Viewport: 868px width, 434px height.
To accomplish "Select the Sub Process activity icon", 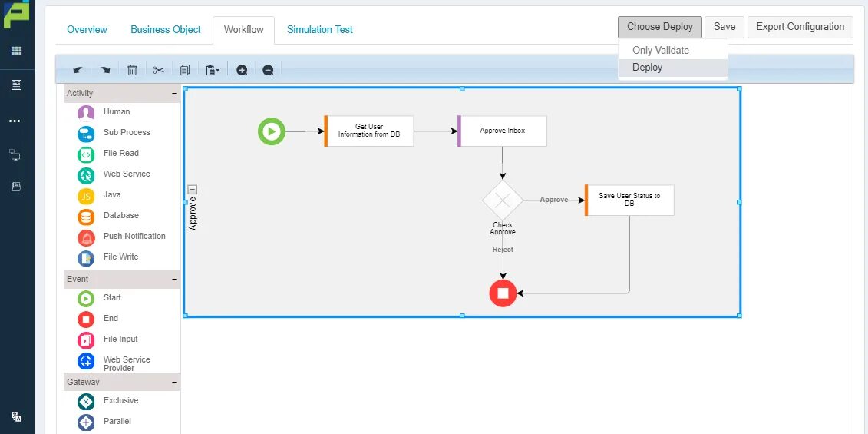I will [x=86, y=134].
